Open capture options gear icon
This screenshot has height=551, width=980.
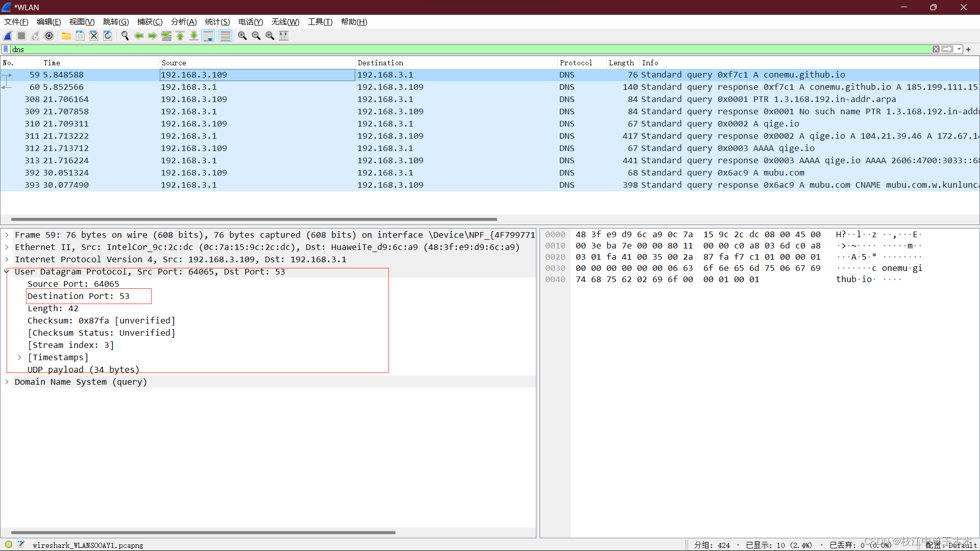click(x=49, y=36)
